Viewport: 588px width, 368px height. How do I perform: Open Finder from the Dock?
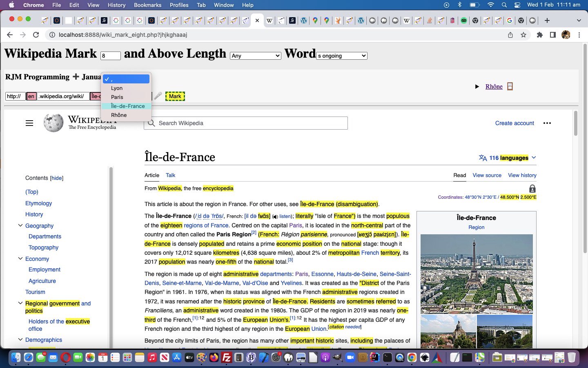(x=16, y=358)
